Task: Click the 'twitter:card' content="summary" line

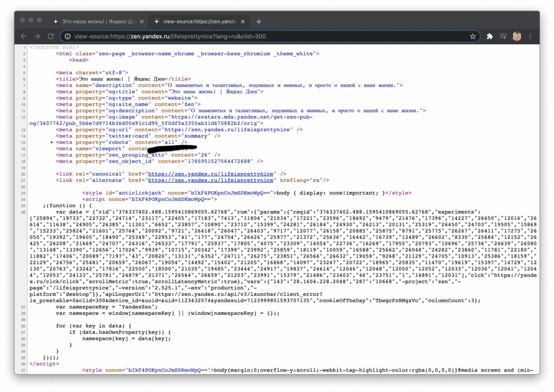Action: (x=138, y=136)
